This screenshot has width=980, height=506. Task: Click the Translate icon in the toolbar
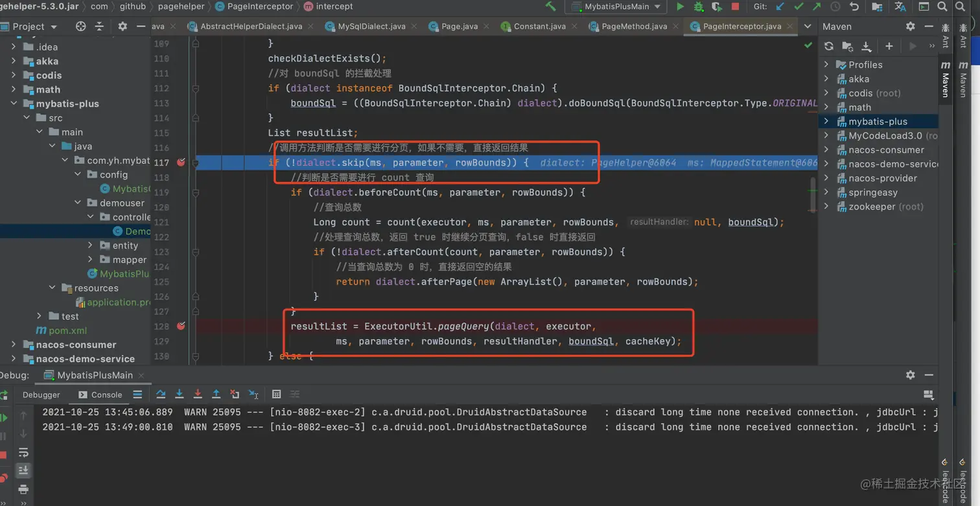pos(900,6)
